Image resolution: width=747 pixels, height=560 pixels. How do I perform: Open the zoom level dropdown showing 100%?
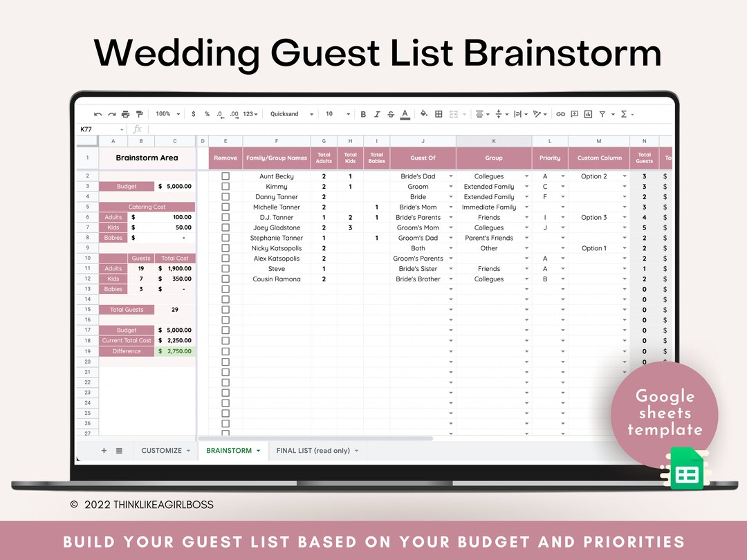164,114
